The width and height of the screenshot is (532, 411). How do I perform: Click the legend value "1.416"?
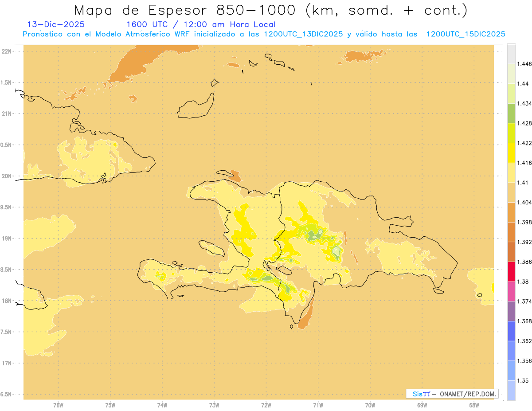point(525,163)
